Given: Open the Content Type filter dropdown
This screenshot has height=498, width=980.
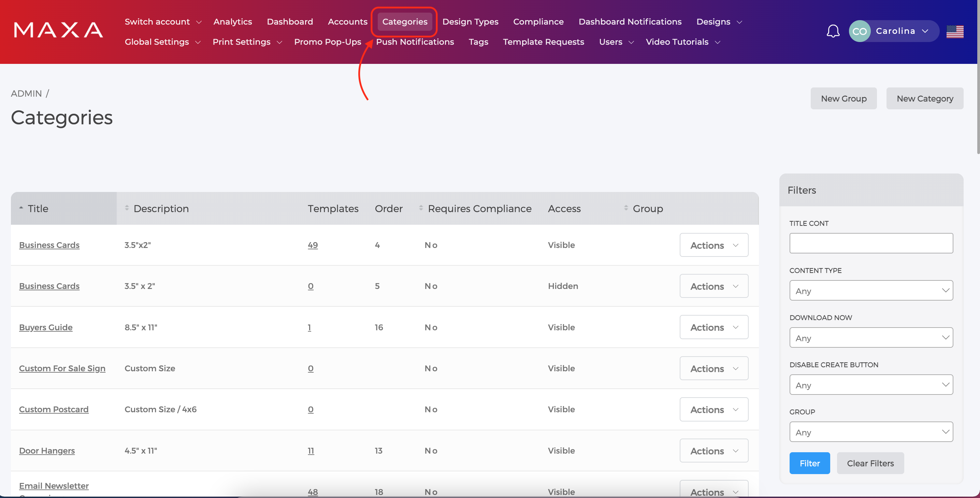Looking at the screenshot, I should point(871,290).
